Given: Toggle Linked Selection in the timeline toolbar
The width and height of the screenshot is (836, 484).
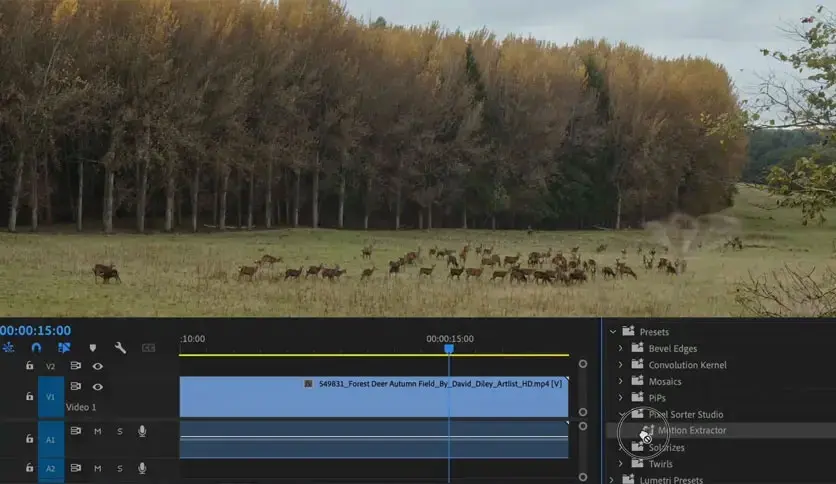Looking at the screenshot, I should [64, 348].
